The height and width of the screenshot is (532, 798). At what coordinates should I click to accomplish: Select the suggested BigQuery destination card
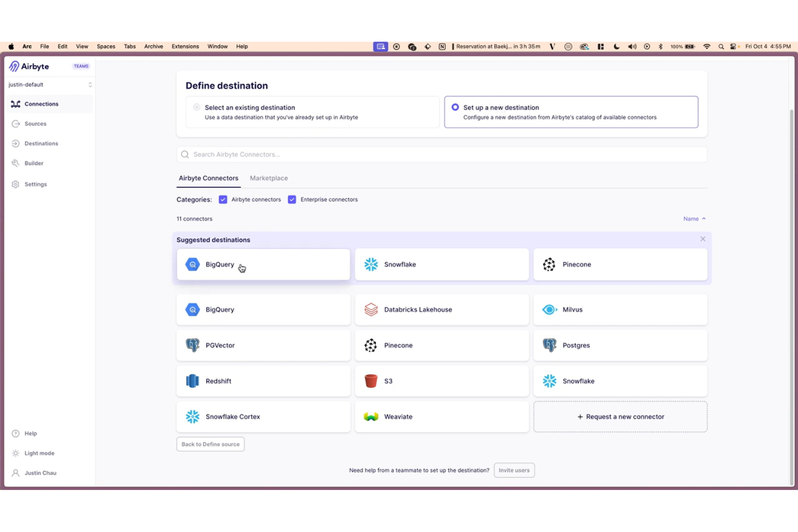(x=263, y=264)
